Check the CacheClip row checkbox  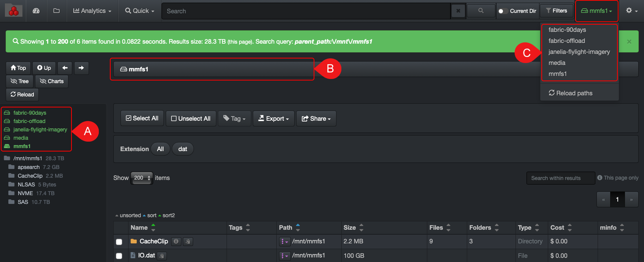119,242
